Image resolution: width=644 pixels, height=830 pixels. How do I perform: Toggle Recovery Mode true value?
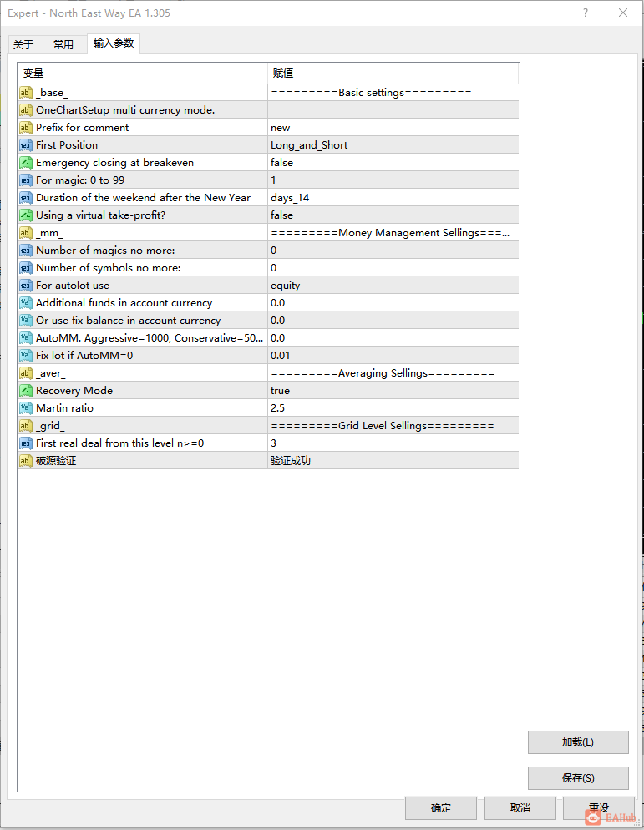pos(393,391)
